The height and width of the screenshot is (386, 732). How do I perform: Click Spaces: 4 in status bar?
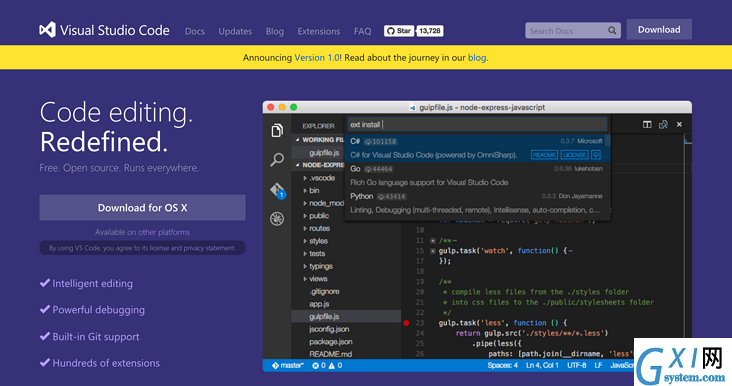tap(503, 365)
